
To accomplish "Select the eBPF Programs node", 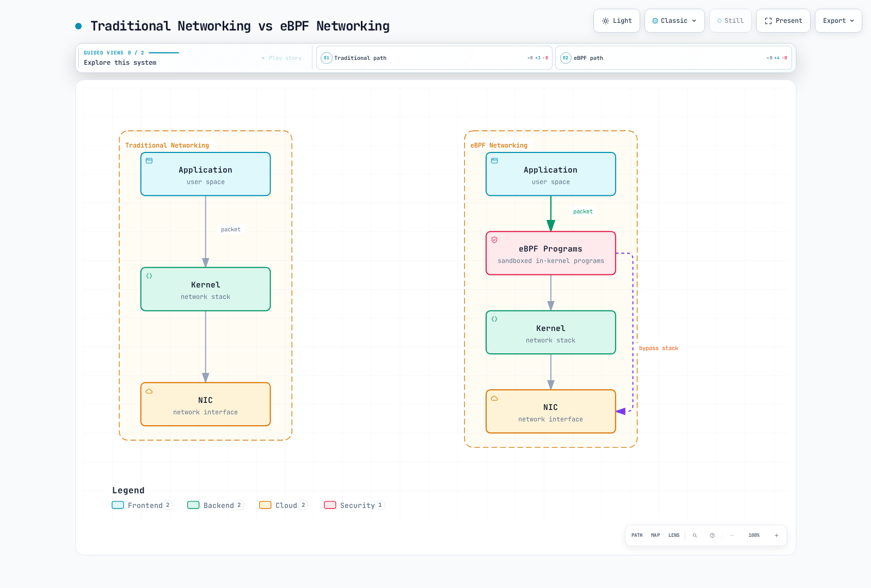I will point(550,253).
